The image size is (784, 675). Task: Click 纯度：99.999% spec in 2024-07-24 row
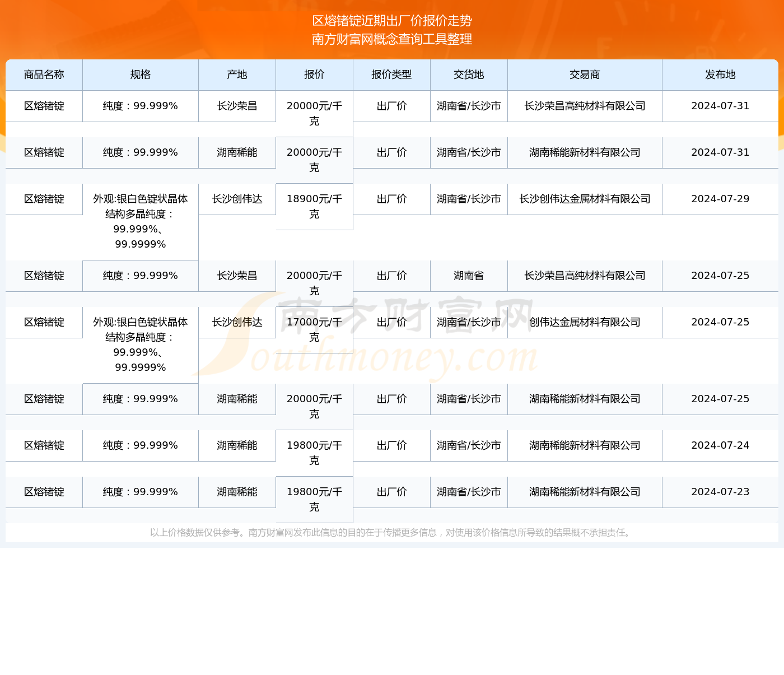pos(141,446)
